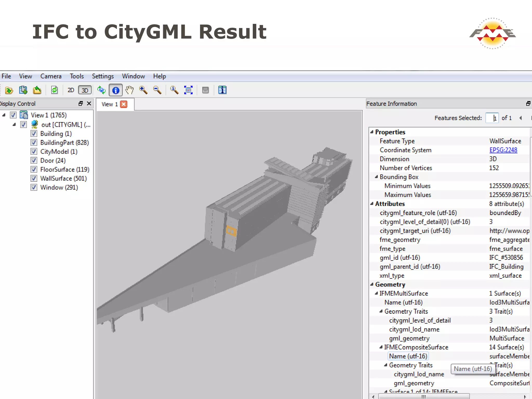Uncheck the BuildingPart (828) layer
Image resolution: width=532 pixels, height=399 pixels.
(34, 142)
